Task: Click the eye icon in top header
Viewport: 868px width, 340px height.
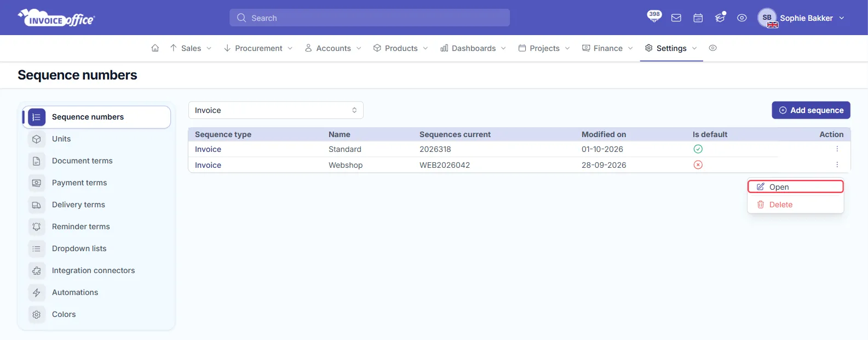Action: click(x=742, y=18)
